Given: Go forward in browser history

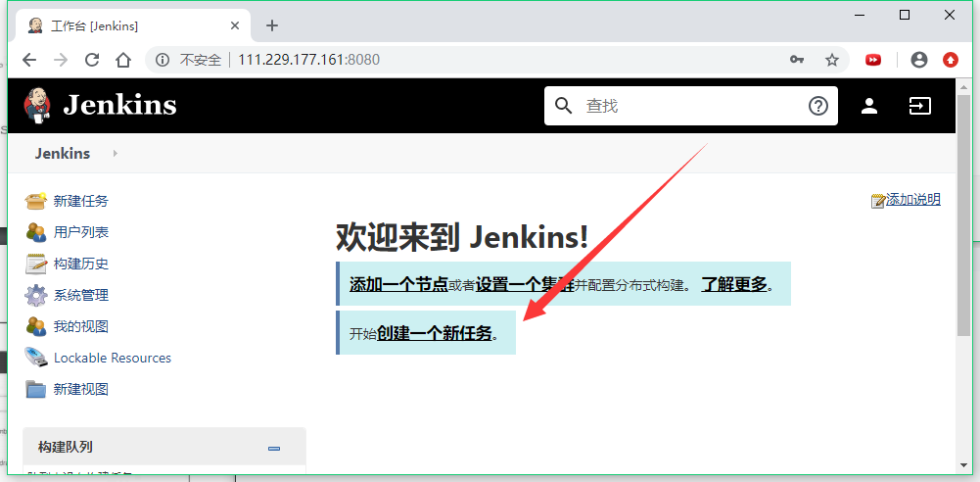Looking at the screenshot, I should [x=61, y=60].
